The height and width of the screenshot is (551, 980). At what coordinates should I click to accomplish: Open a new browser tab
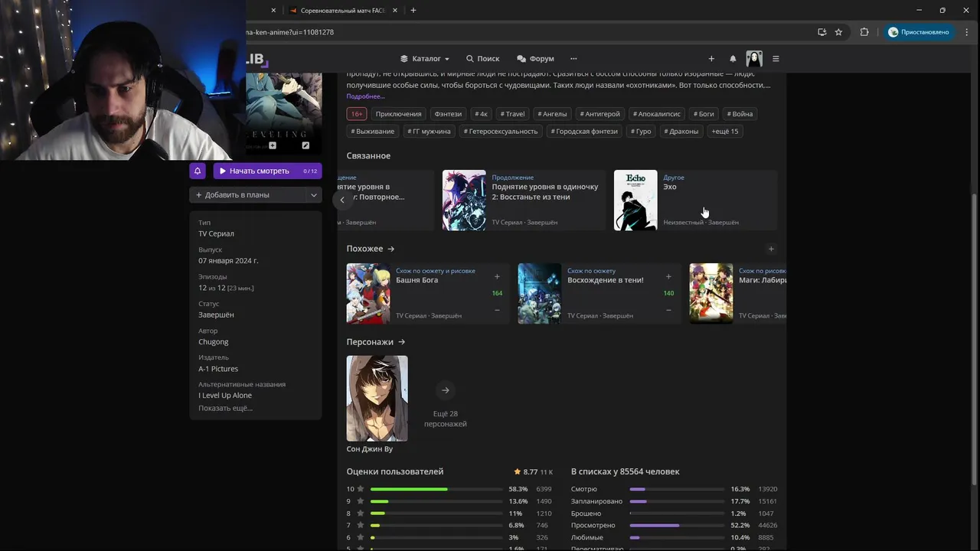coord(413,11)
